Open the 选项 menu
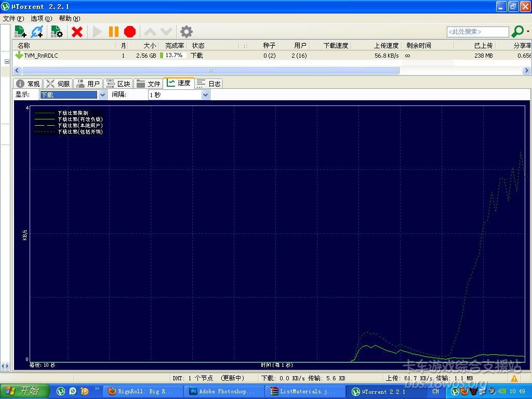 [x=41, y=19]
